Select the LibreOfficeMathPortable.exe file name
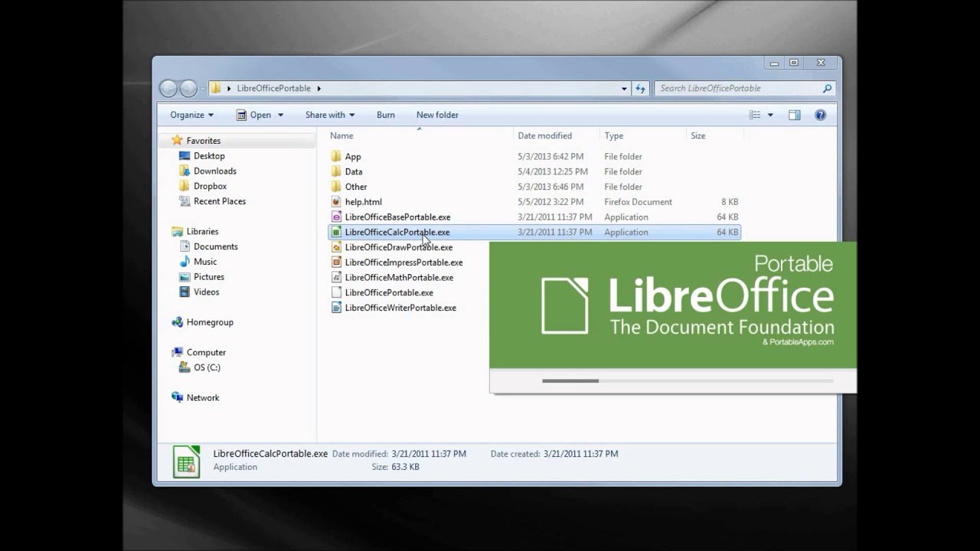 pyautogui.click(x=399, y=277)
